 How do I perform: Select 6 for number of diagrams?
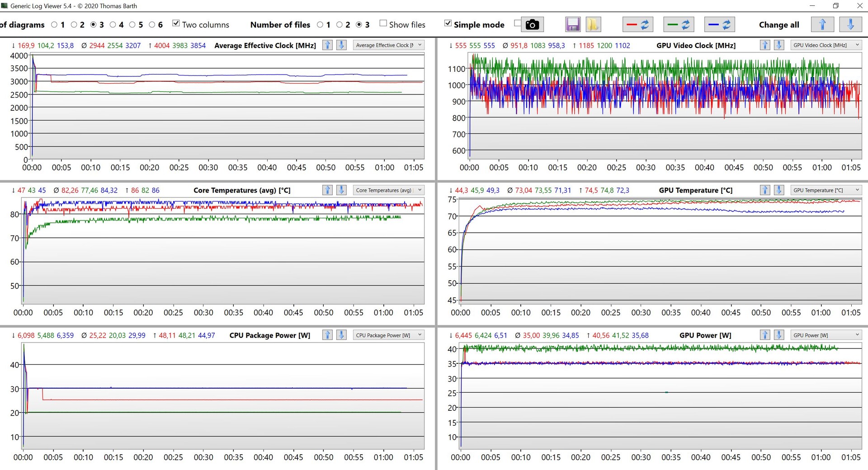tap(152, 24)
